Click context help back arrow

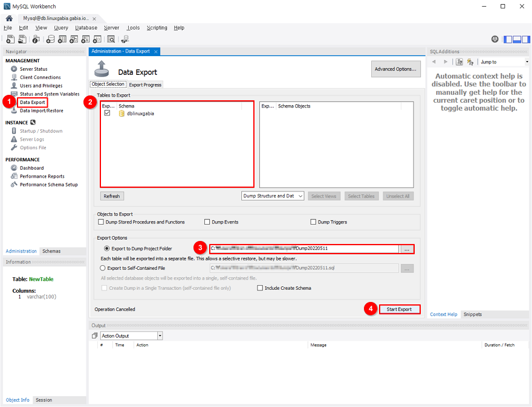434,62
